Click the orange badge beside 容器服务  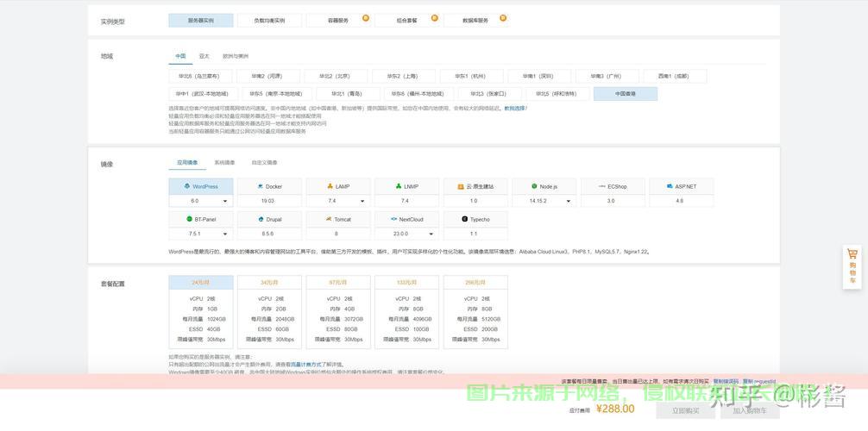pyautogui.click(x=365, y=18)
